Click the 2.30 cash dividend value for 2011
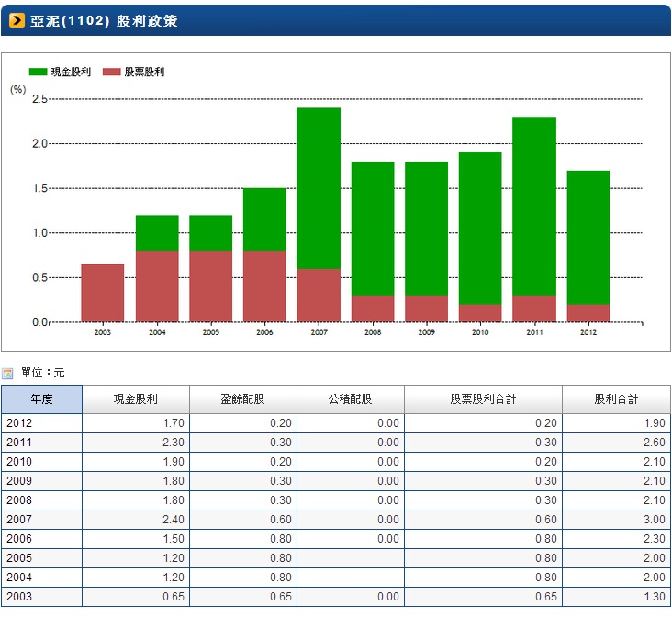This screenshot has height=617, width=672. click(174, 443)
